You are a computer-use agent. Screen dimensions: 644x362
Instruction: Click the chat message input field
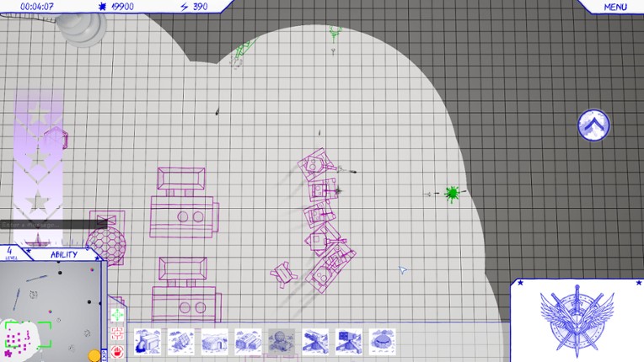[x=52, y=225]
